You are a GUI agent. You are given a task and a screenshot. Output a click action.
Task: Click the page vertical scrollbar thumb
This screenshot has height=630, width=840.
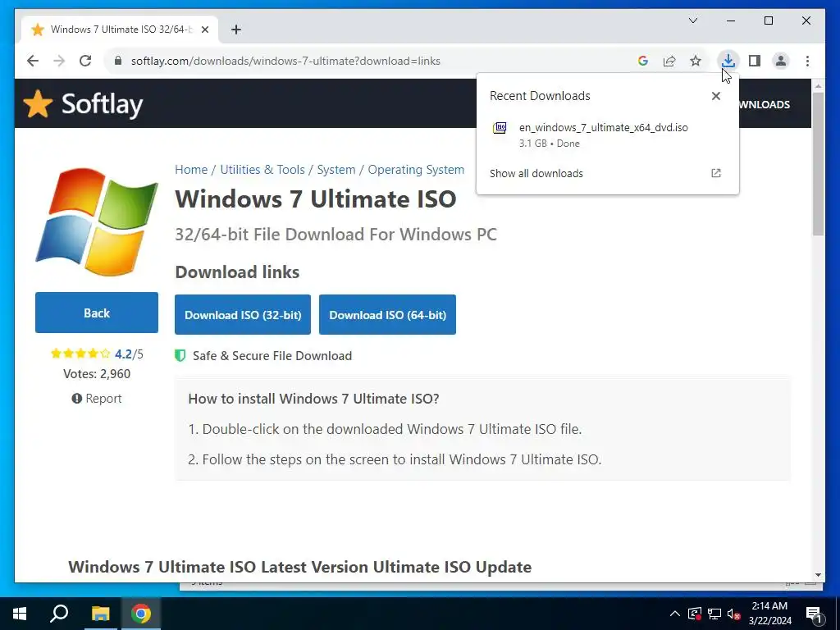click(818, 163)
